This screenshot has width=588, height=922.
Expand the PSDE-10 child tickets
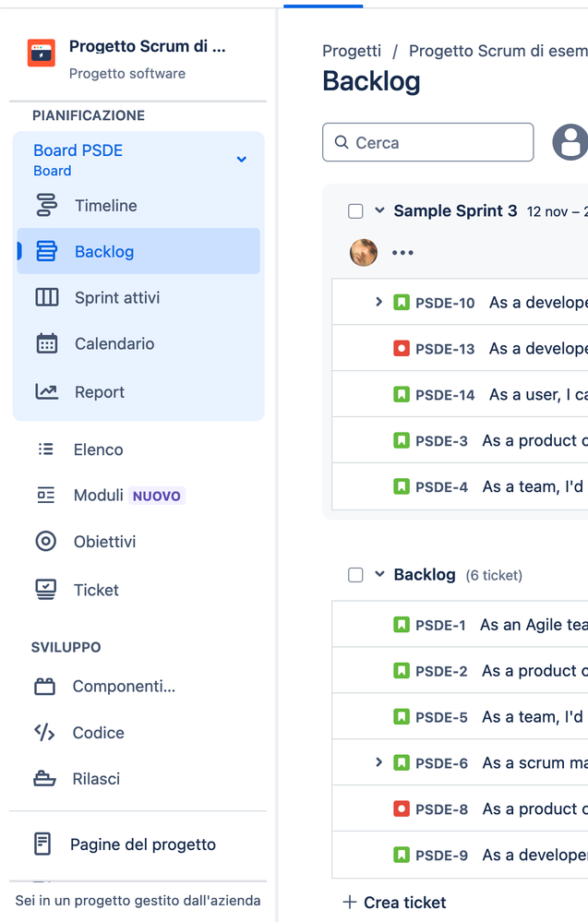coord(378,302)
